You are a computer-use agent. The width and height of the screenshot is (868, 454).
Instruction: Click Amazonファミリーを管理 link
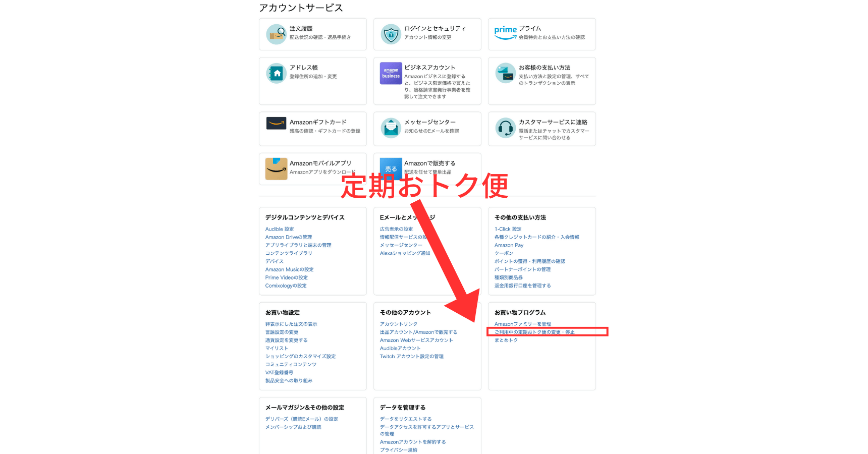coord(523,324)
